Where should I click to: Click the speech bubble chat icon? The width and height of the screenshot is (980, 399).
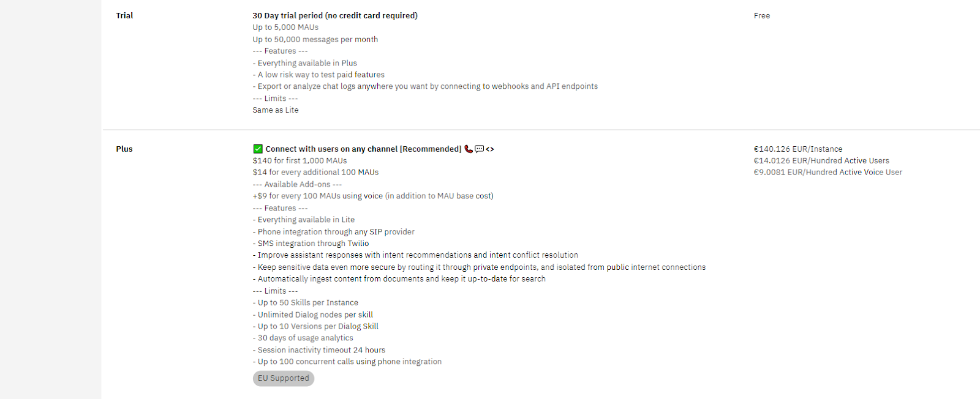tap(479, 149)
